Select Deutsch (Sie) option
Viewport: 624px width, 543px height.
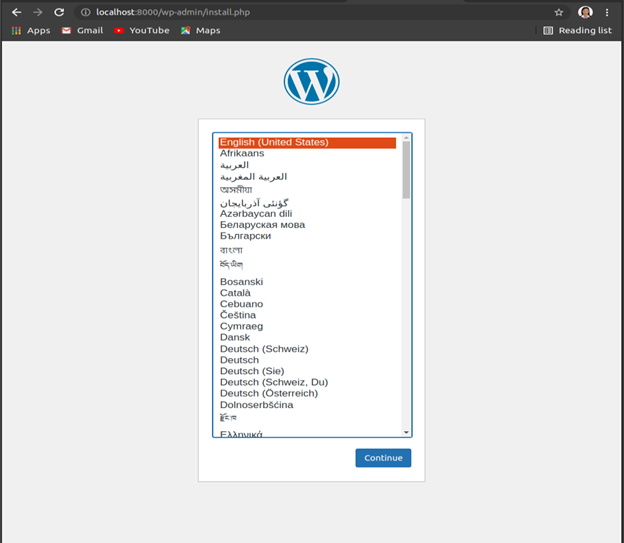(x=307, y=371)
